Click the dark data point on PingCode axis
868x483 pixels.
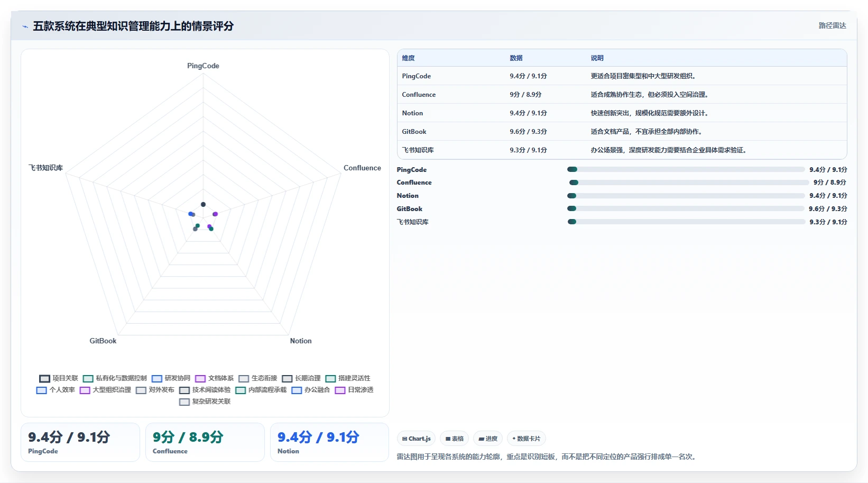pos(203,205)
